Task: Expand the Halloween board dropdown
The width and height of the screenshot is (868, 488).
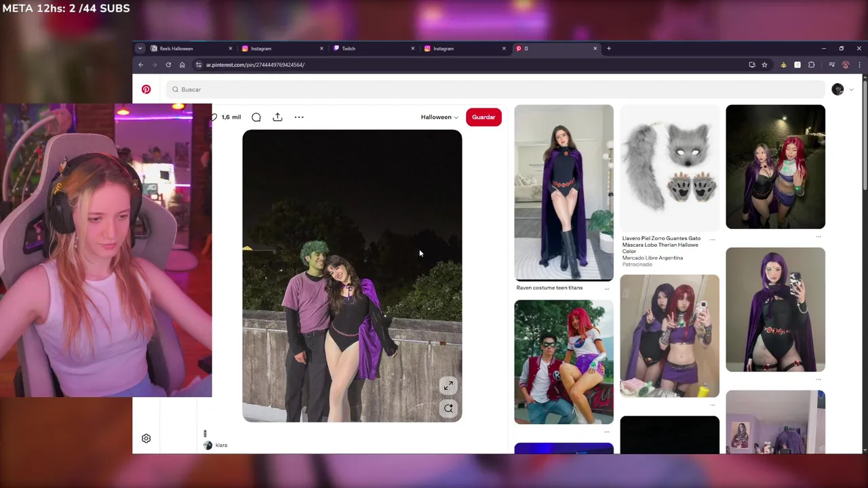Action: [x=439, y=117]
